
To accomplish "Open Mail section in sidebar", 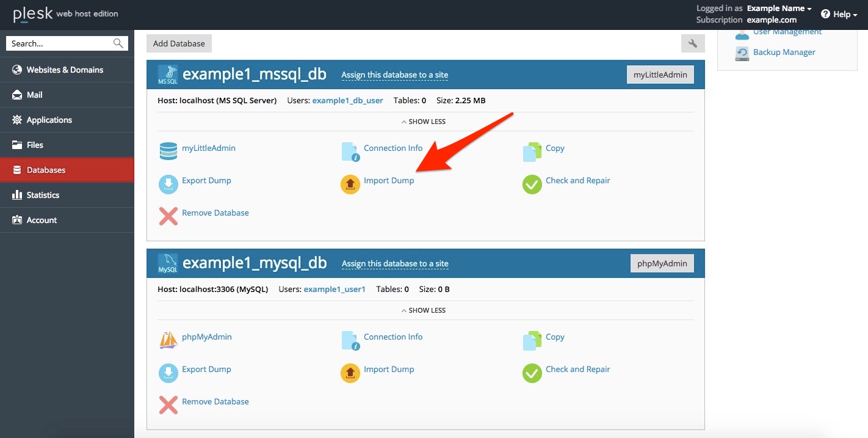I will 67,95.
